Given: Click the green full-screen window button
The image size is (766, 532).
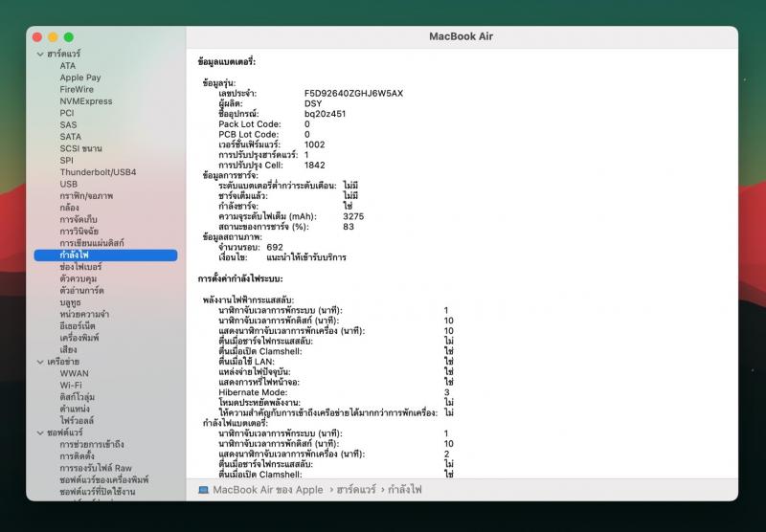Looking at the screenshot, I should coord(68,36).
